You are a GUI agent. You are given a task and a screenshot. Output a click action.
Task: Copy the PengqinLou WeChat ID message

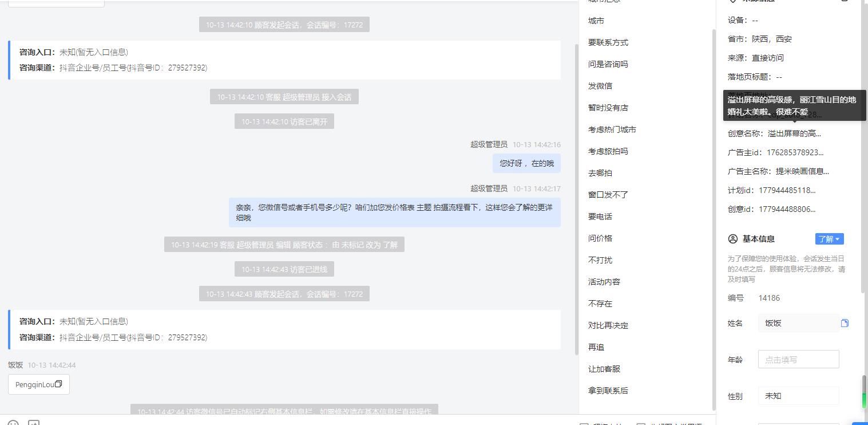coord(58,384)
